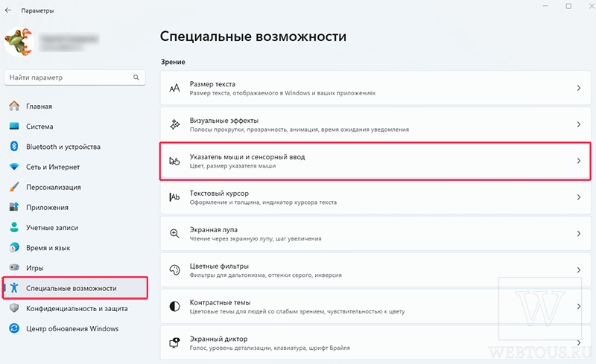Image resolution: width=596 pixels, height=364 pixels.
Task: Click the Центр обновления Windows icon
Action: (14, 328)
